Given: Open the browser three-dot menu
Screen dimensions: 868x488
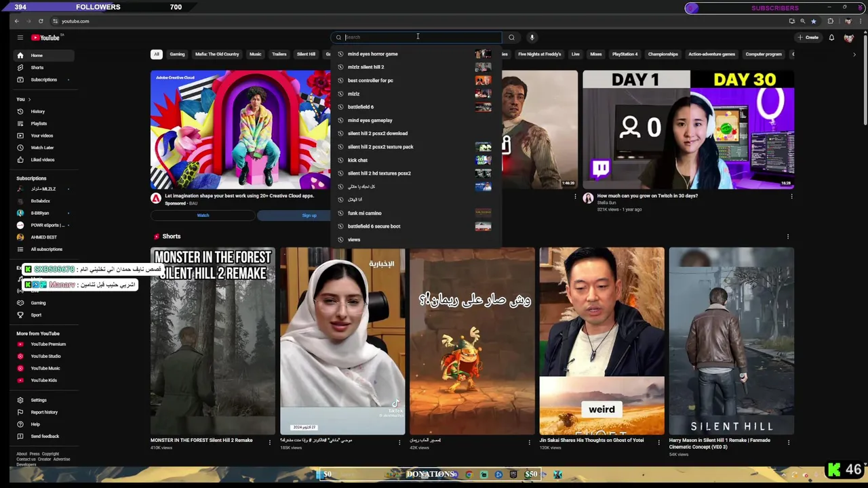Looking at the screenshot, I should click(860, 21).
